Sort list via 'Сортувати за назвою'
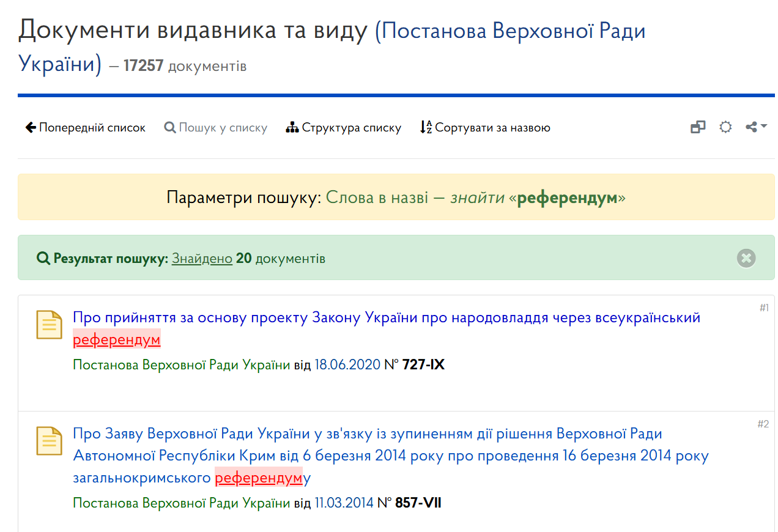The width and height of the screenshot is (778, 532). (485, 128)
